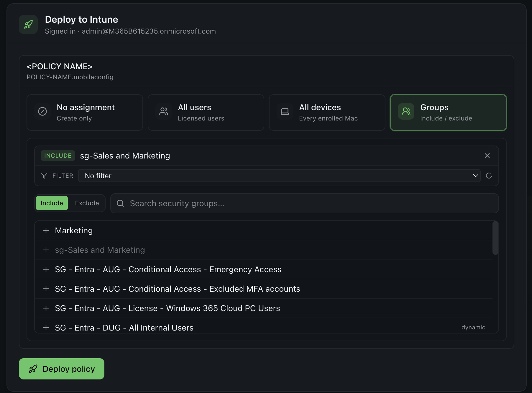The image size is (532, 393).
Task: Click the green INCLUDE badge
Action: 58,156
